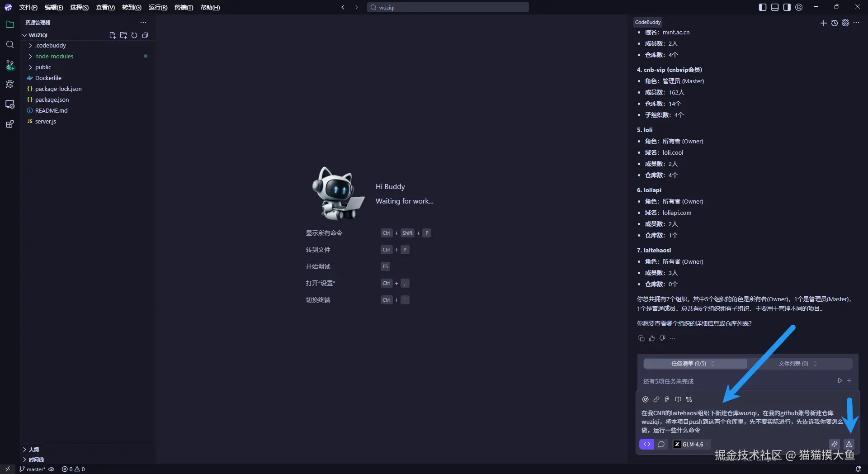Image resolution: width=868 pixels, height=474 pixels.
Task: Click master branch in status bar
Action: tap(32, 469)
